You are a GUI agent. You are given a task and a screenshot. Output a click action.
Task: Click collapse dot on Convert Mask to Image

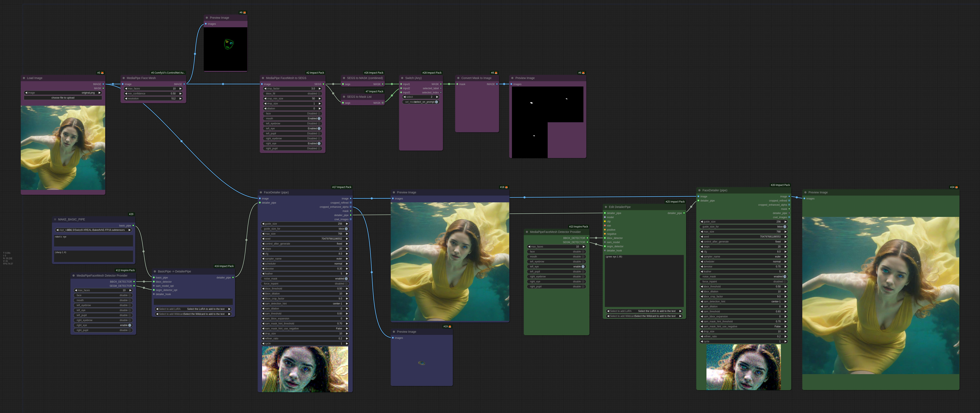458,78
